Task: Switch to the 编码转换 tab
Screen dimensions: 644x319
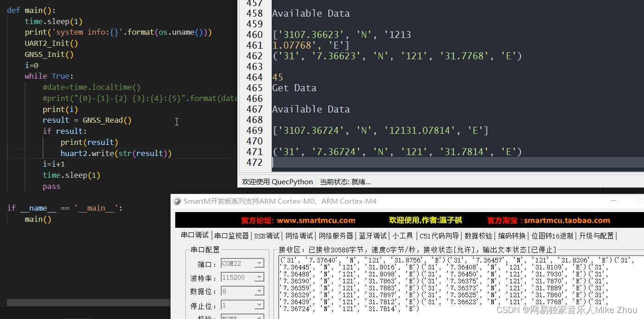Action: (x=511, y=235)
